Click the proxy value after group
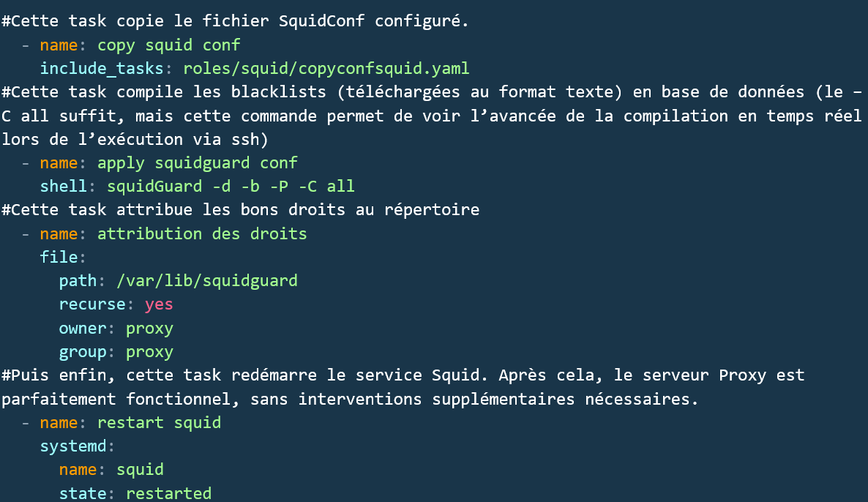Screen dimensions: 868x502 [149, 351]
